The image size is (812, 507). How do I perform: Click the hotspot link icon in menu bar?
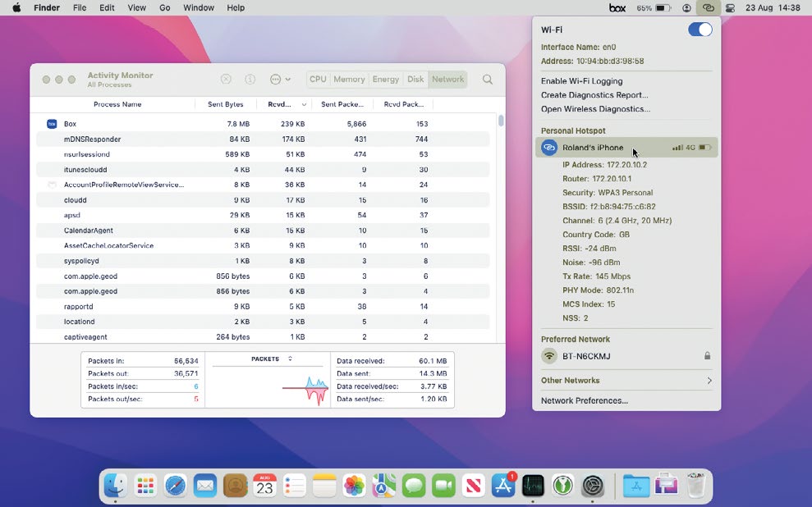[708, 7]
